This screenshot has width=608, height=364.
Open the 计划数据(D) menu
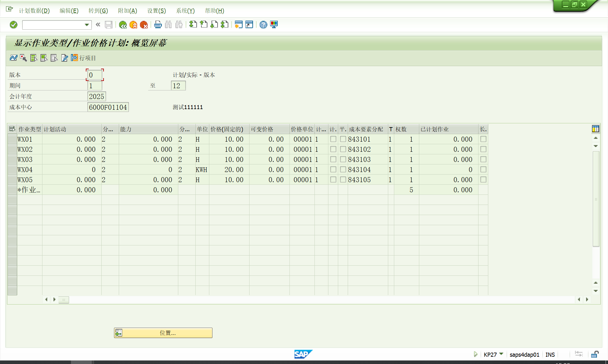coord(34,11)
